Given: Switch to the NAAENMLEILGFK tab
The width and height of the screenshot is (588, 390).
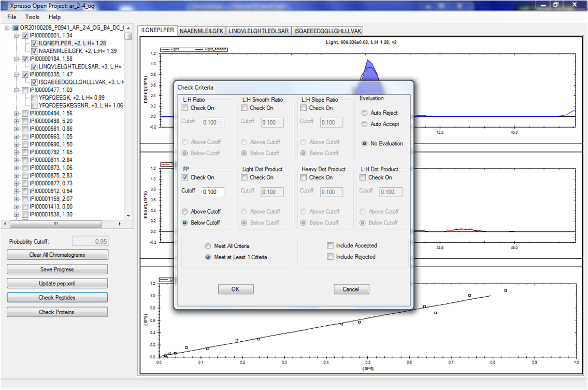Looking at the screenshot, I should click(202, 31).
